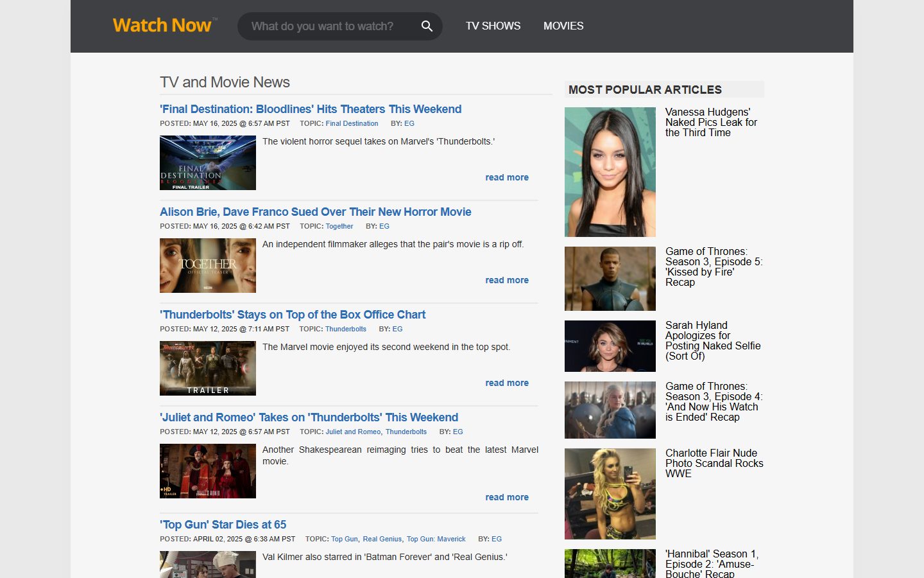
Task: Open the Watch Now logo homepage
Action: pos(165,26)
